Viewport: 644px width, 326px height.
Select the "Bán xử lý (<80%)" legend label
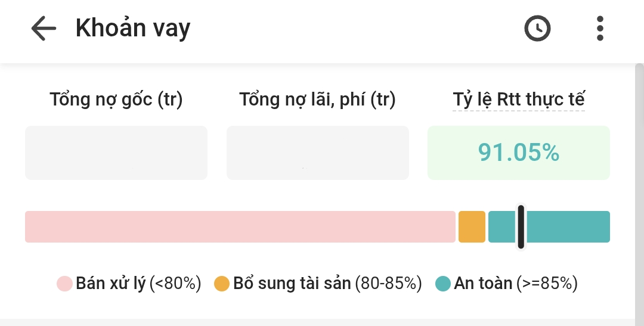(138, 284)
